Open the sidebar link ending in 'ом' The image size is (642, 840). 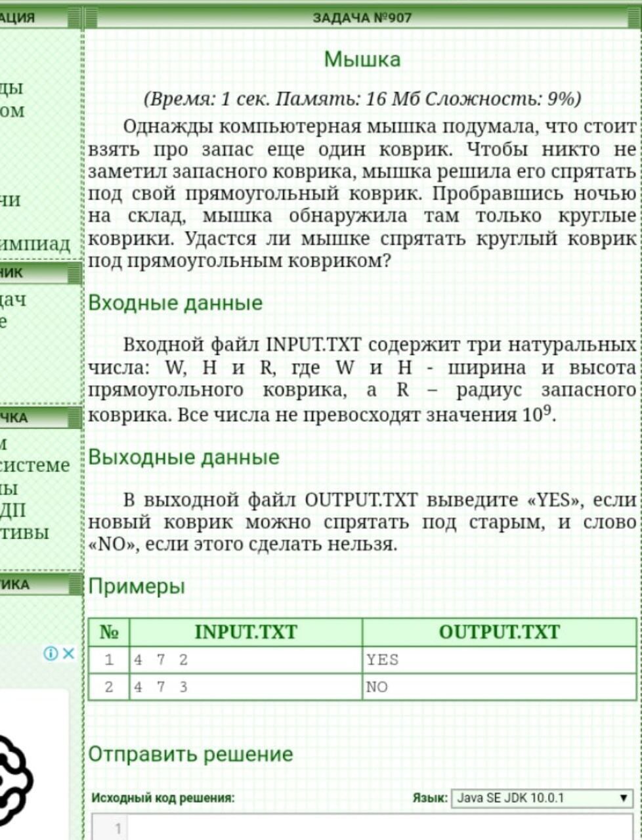pos(12,111)
